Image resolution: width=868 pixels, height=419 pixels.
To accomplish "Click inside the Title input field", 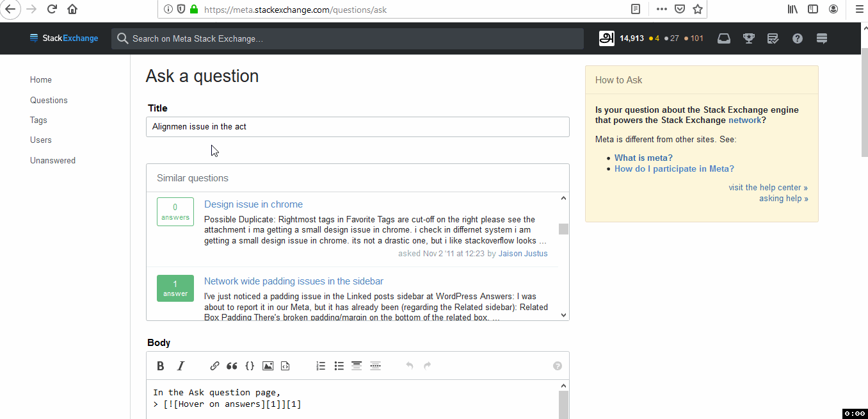I will (357, 126).
